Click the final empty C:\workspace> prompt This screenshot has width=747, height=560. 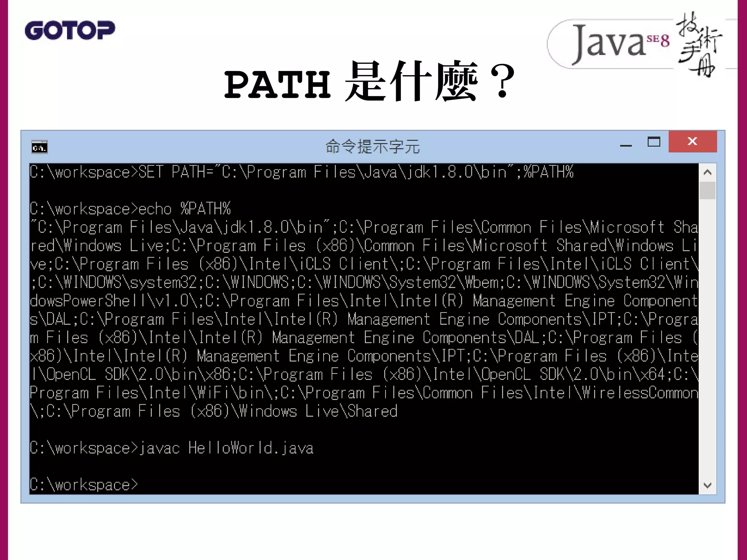[x=84, y=485]
